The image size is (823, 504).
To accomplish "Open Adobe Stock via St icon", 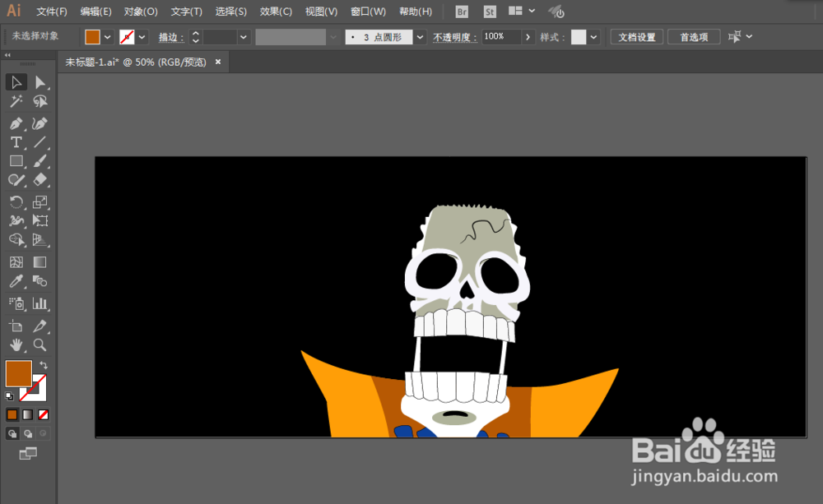I will [x=490, y=12].
